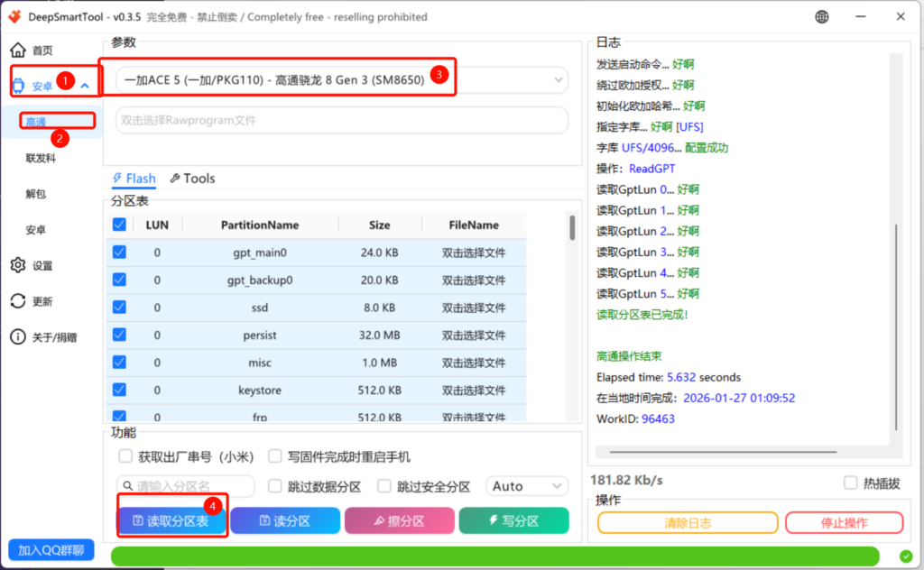924x570 pixels.
Task: Click the 更新 refresh icon
Action: pyautogui.click(x=18, y=301)
